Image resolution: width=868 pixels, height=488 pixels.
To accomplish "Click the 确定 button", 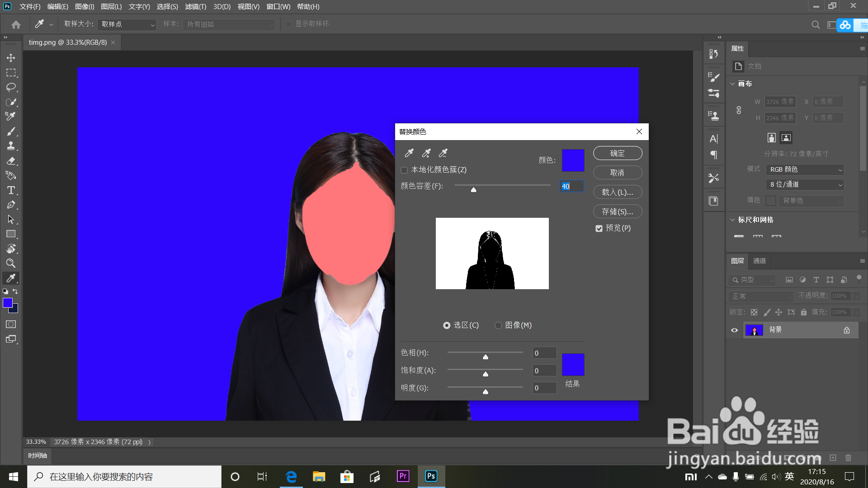I will (x=617, y=153).
